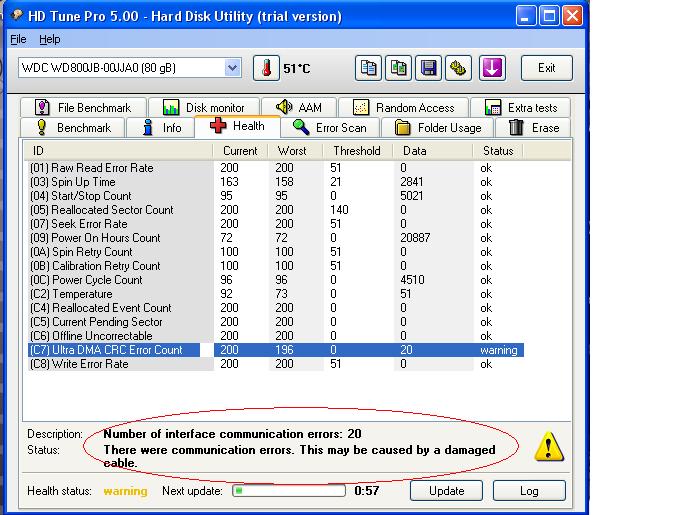Open the File menu
680x515 pixels.
coord(18,39)
